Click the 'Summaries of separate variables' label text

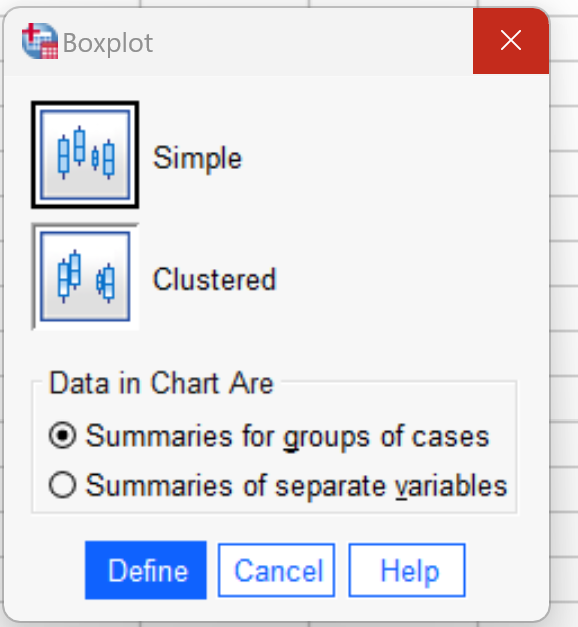(x=296, y=486)
